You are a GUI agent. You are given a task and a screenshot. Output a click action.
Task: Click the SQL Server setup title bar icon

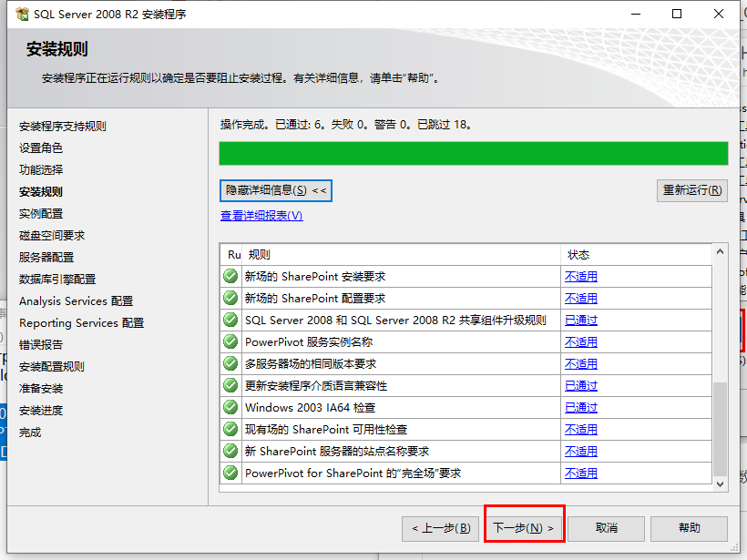pos(22,14)
